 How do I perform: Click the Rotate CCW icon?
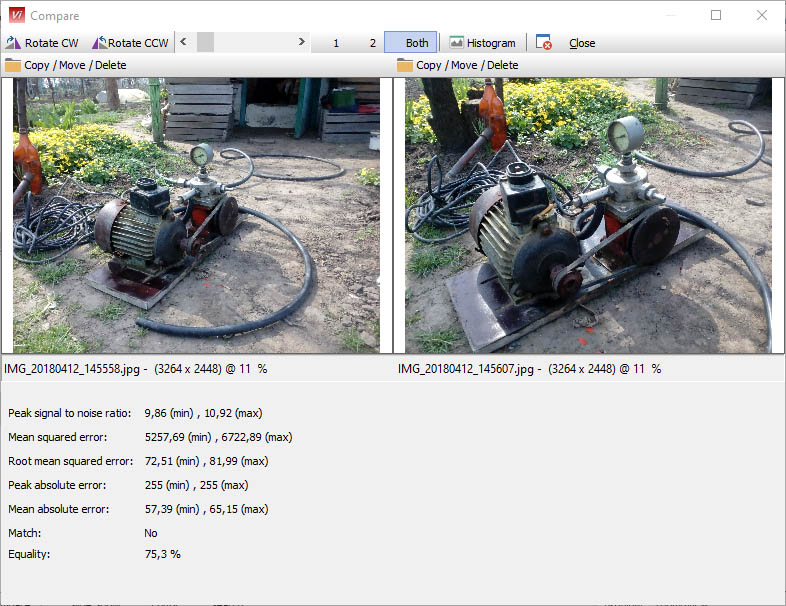pos(99,43)
